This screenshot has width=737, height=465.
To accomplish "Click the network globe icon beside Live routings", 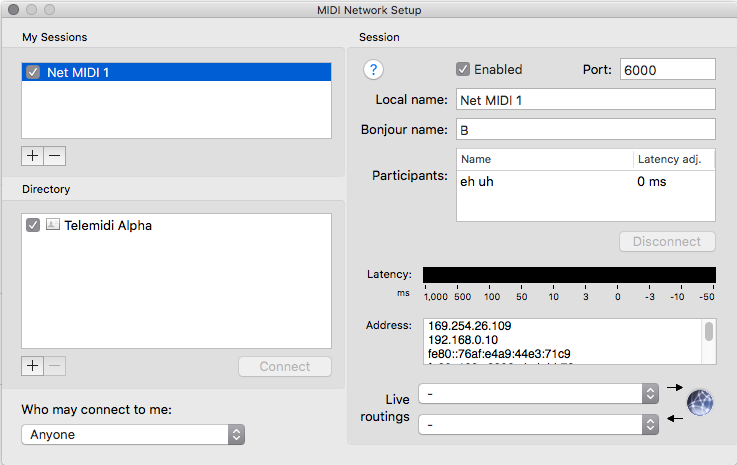I will (701, 402).
